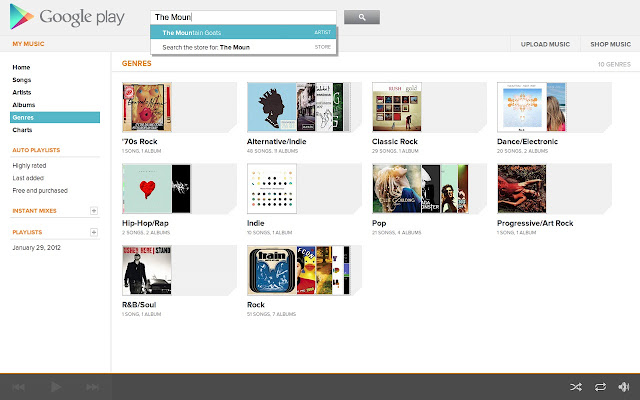Click the Progressive/Art Rock title text
640x400 pixels.
tap(535, 223)
